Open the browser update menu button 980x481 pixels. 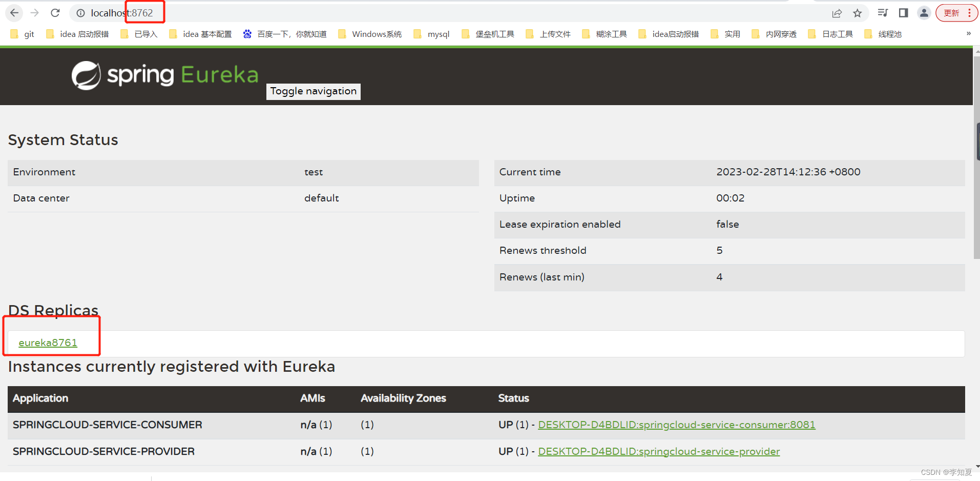click(956, 13)
